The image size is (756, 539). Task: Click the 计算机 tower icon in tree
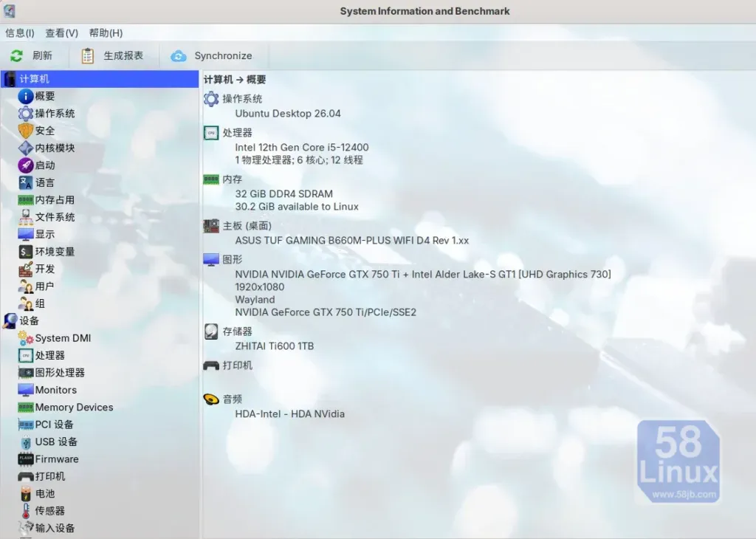[10, 79]
